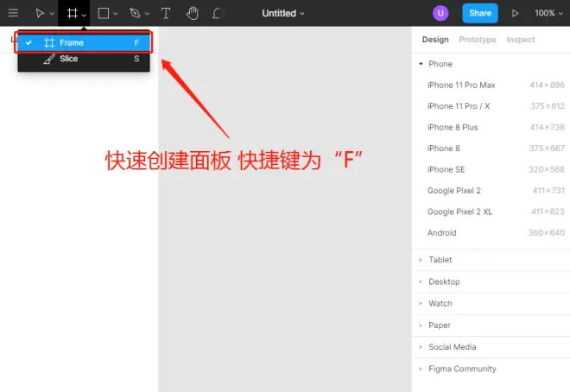Select the Move tool arrow
This screenshot has height=392, width=570.
coord(40,14)
